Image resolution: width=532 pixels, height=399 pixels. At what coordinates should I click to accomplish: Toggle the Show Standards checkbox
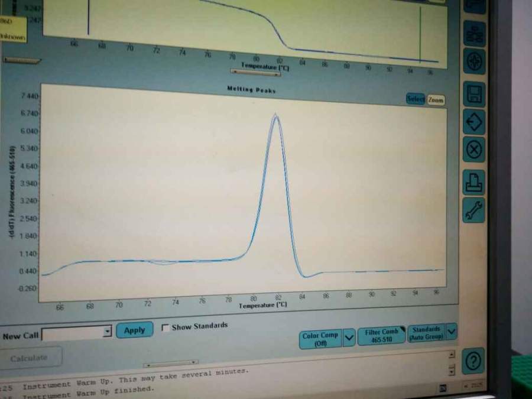pos(166,327)
